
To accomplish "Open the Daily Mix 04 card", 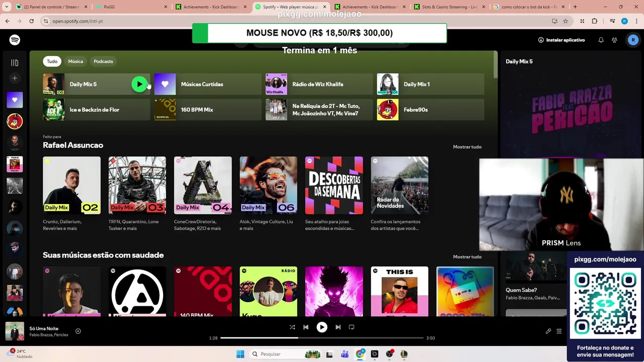I will (203, 194).
